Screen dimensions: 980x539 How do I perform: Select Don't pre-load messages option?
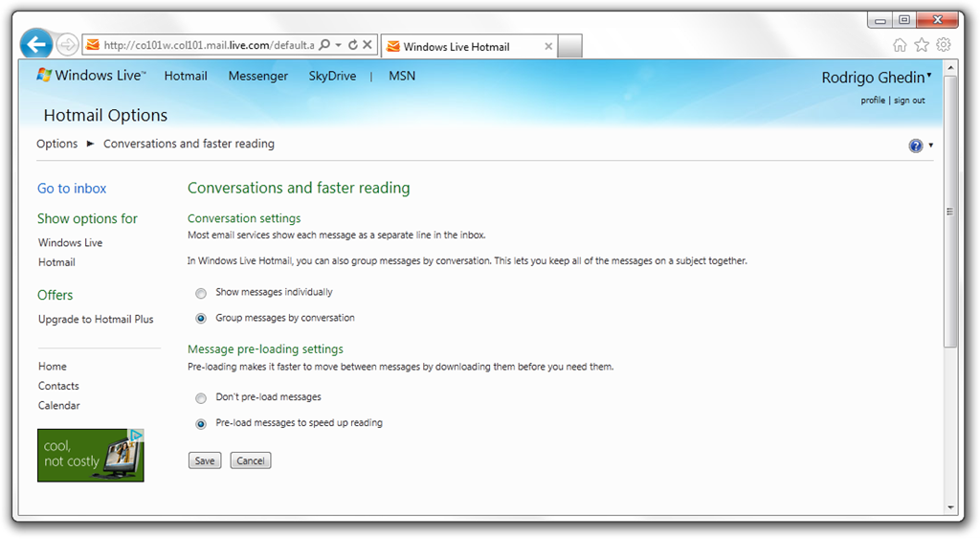pos(201,398)
